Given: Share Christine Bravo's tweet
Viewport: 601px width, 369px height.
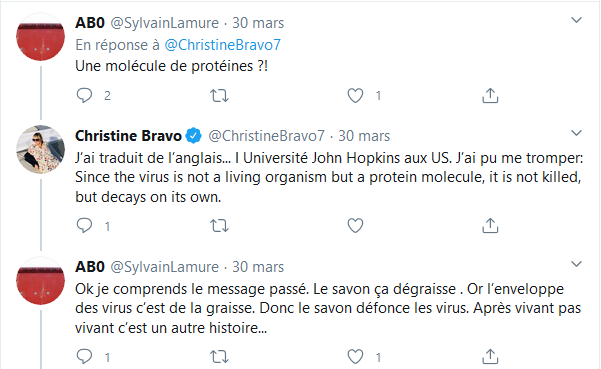Looking at the screenshot, I should 490,226.
